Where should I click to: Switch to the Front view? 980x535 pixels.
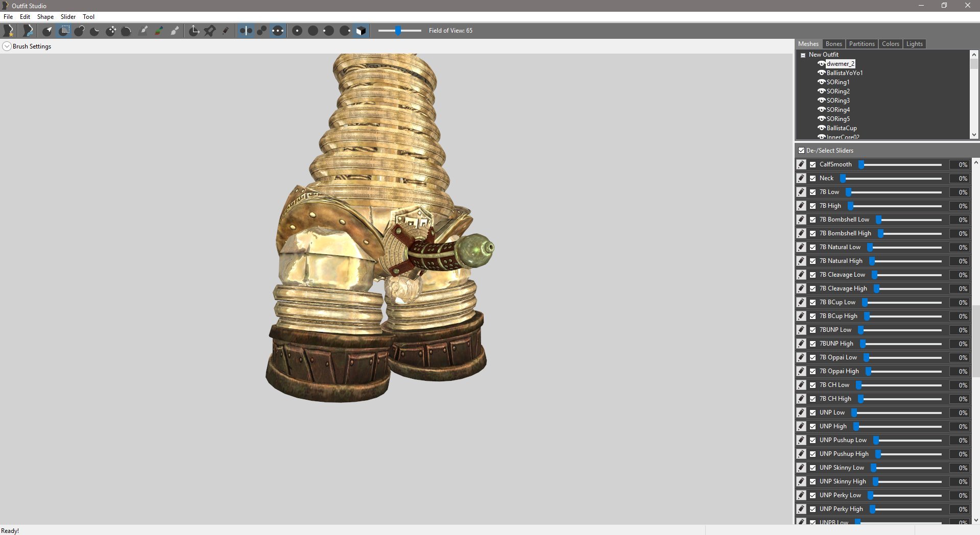pyautogui.click(x=297, y=31)
